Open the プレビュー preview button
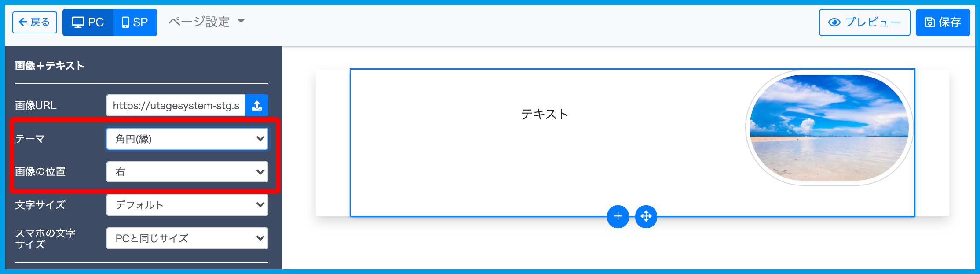Viewport: 980px width, 274px height. 864,22
